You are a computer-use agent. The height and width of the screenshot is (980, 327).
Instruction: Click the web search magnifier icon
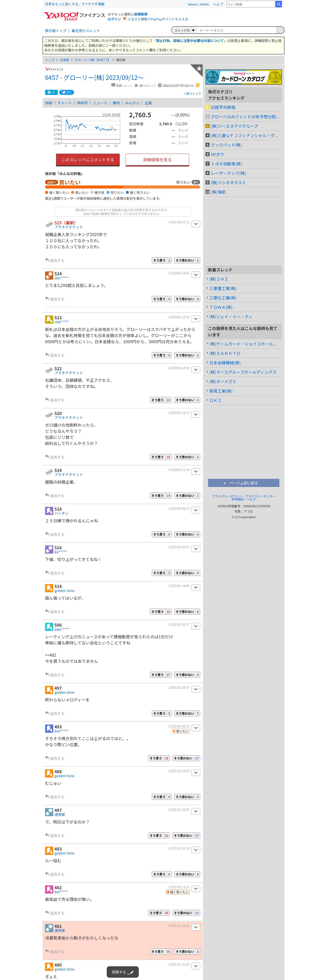pyautogui.click(x=278, y=4)
